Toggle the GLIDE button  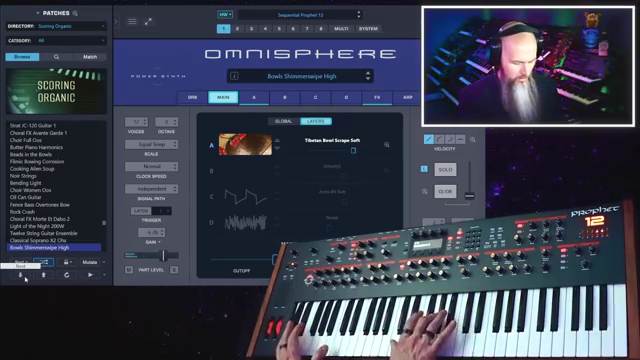(x=445, y=191)
